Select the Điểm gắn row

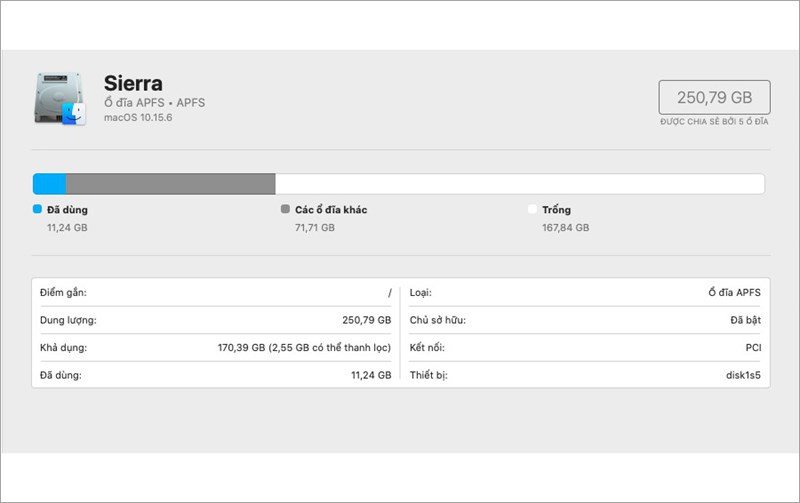[215, 292]
